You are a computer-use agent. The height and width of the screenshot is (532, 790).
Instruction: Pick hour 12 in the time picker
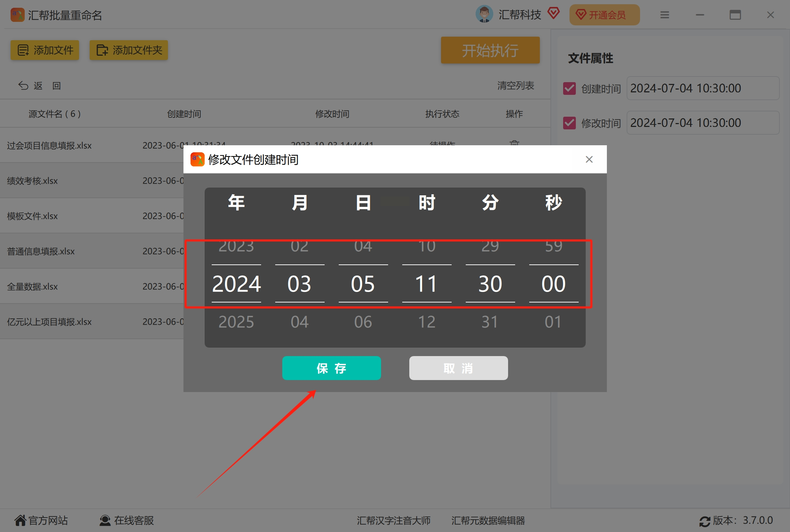pyautogui.click(x=427, y=322)
